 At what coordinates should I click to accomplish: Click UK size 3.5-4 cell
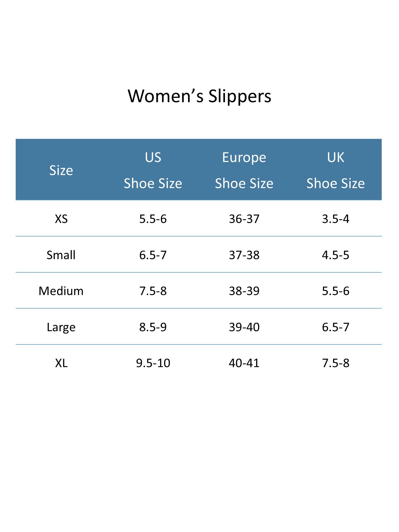pos(336,219)
